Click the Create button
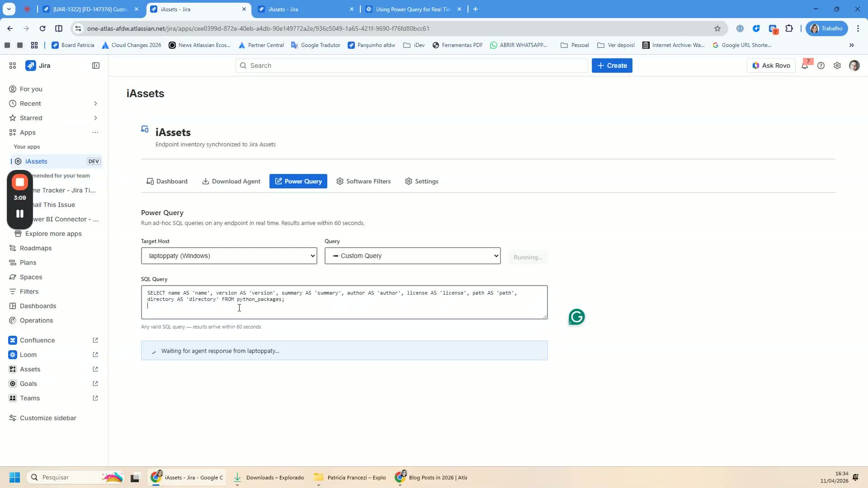The image size is (868, 488). [612, 66]
